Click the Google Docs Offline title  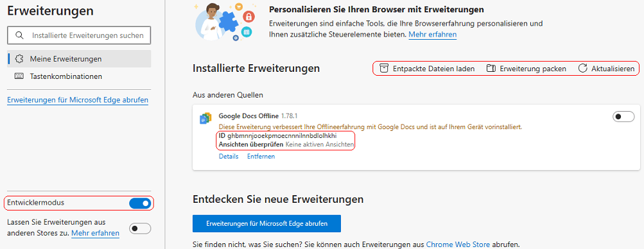point(248,116)
